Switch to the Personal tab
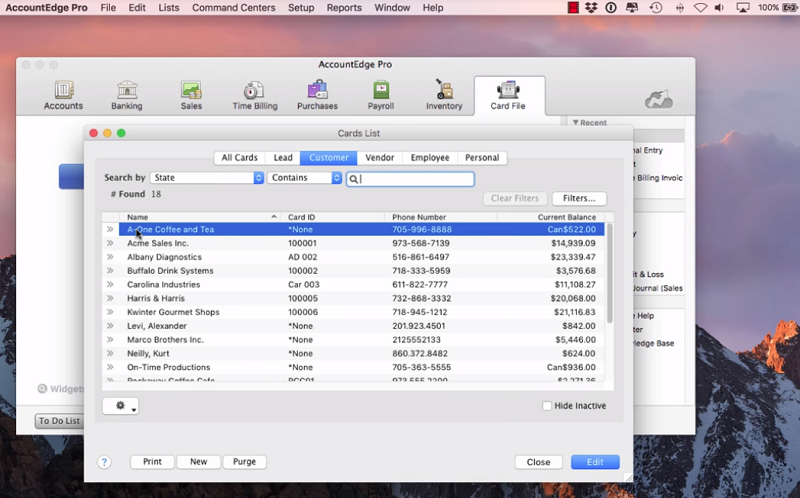Viewport: 800px width, 498px height. click(482, 158)
